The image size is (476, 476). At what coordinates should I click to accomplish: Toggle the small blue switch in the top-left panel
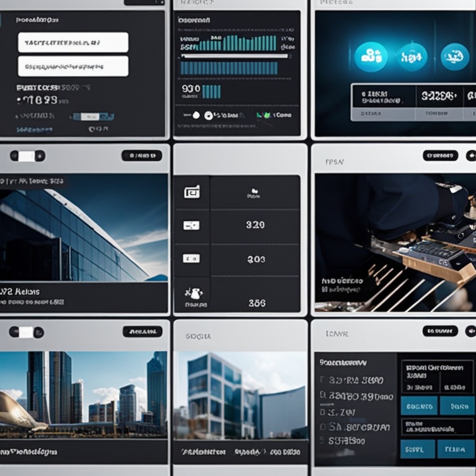click(93, 117)
